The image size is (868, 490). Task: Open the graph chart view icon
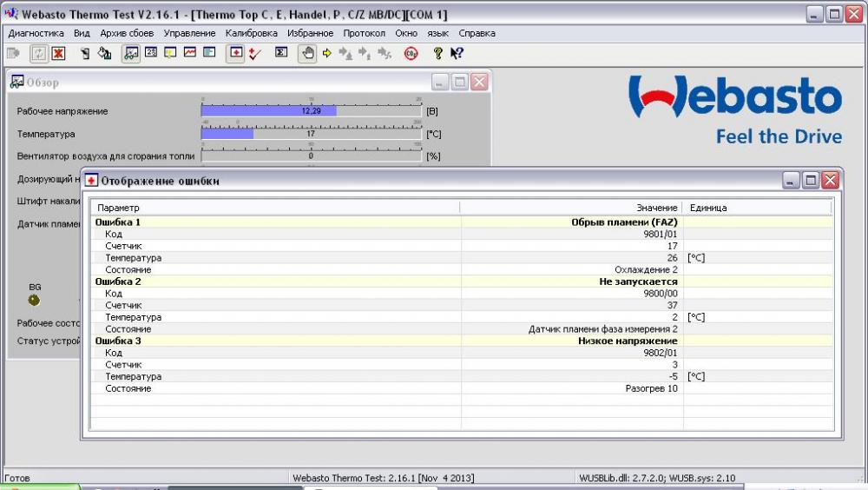190,53
